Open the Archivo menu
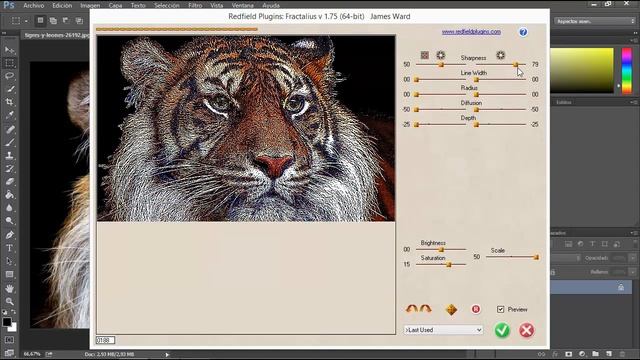This screenshot has width=640, height=360. click(x=33, y=5)
